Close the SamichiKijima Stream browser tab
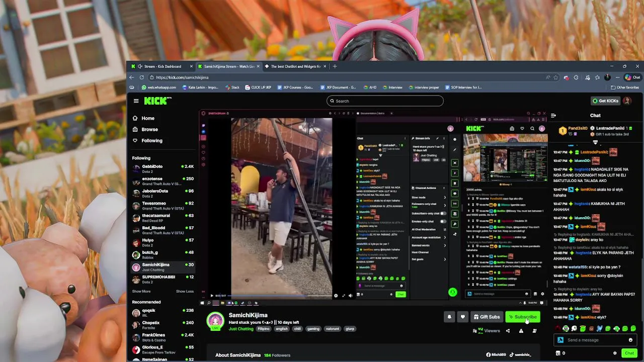Screen dimensions: 644x362 (258, 66)
